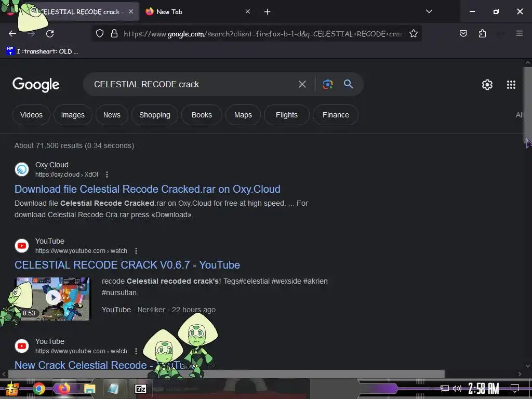Open a new tab with the plus button

(x=268, y=12)
